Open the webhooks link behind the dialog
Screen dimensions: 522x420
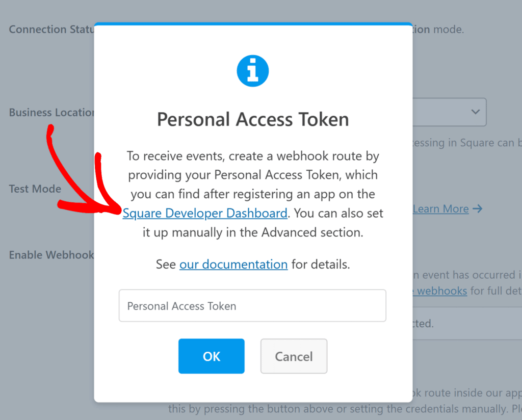440,291
